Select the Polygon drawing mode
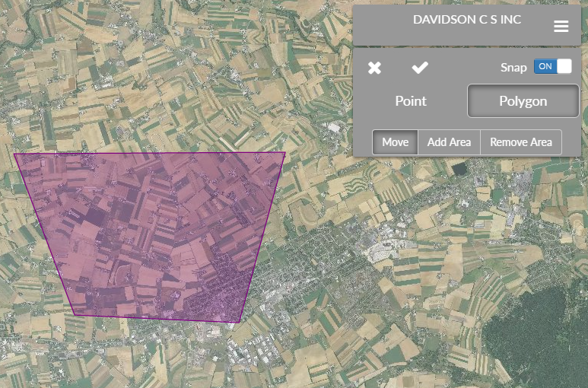588x388 pixels. (x=523, y=101)
